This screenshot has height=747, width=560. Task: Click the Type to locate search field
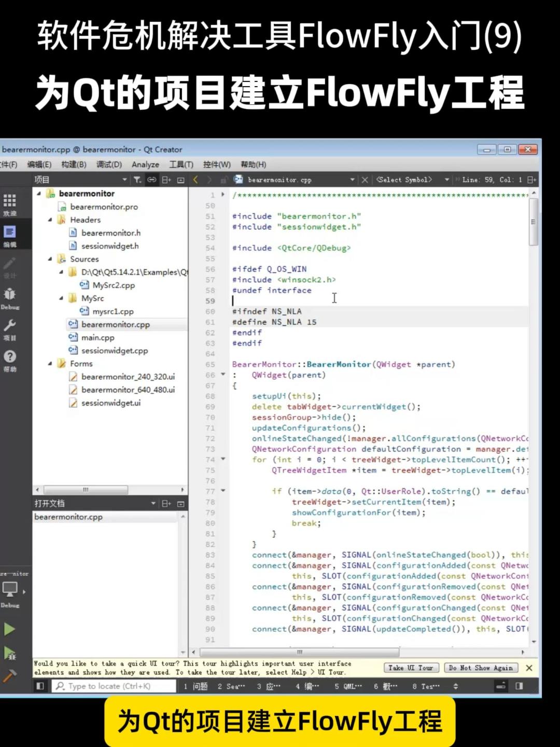[114, 686]
